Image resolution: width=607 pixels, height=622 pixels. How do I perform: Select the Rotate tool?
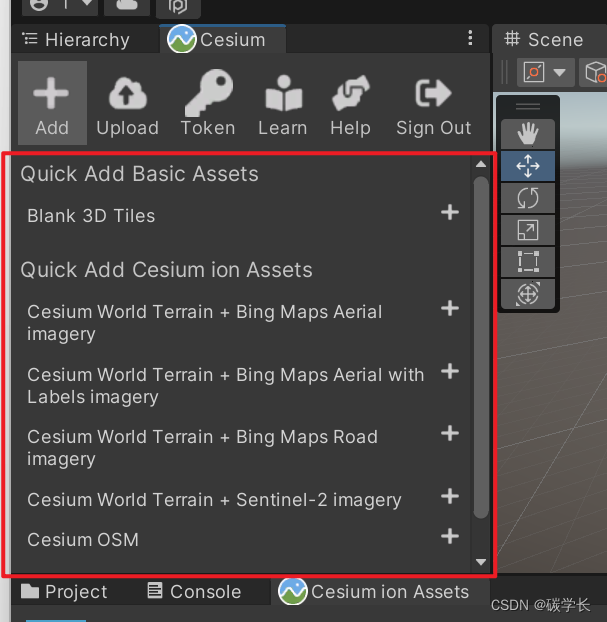pos(528,198)
